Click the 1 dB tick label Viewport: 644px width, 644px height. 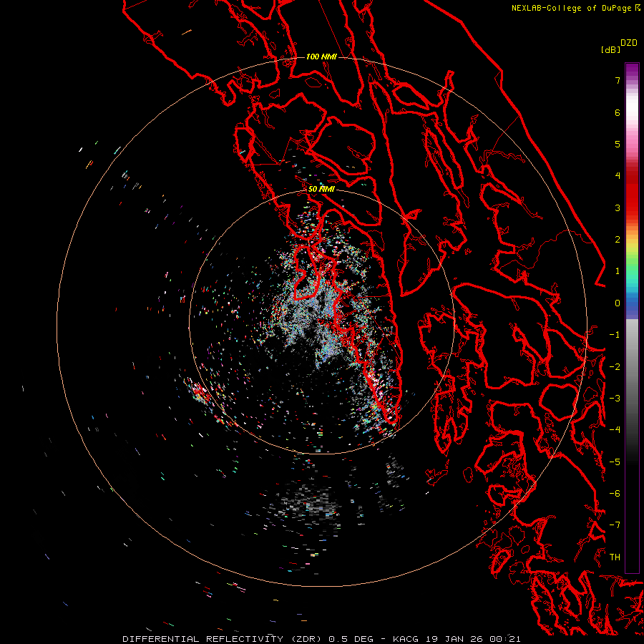point(618,271)
